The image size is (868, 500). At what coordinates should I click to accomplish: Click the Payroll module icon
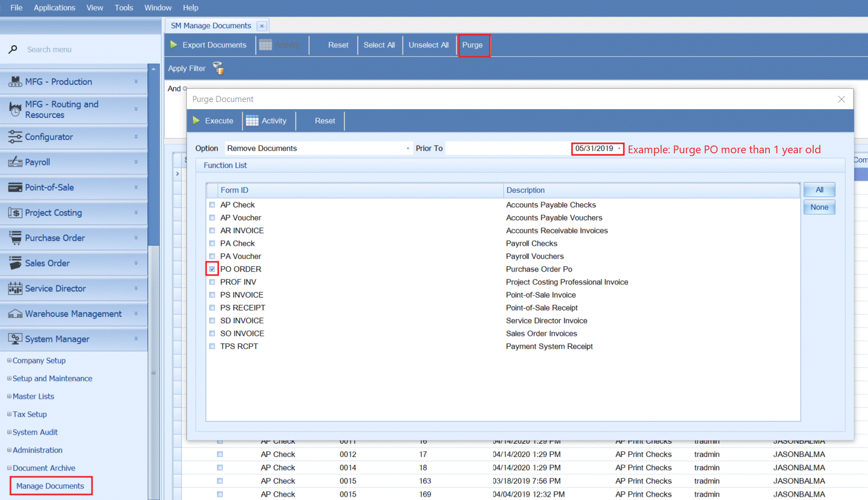(15, 162)
